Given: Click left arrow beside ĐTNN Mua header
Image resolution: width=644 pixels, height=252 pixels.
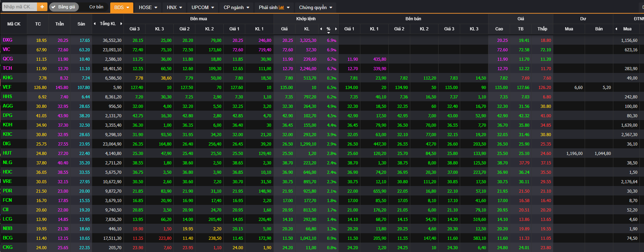Looking at the screenshot, I should (616, 29).
